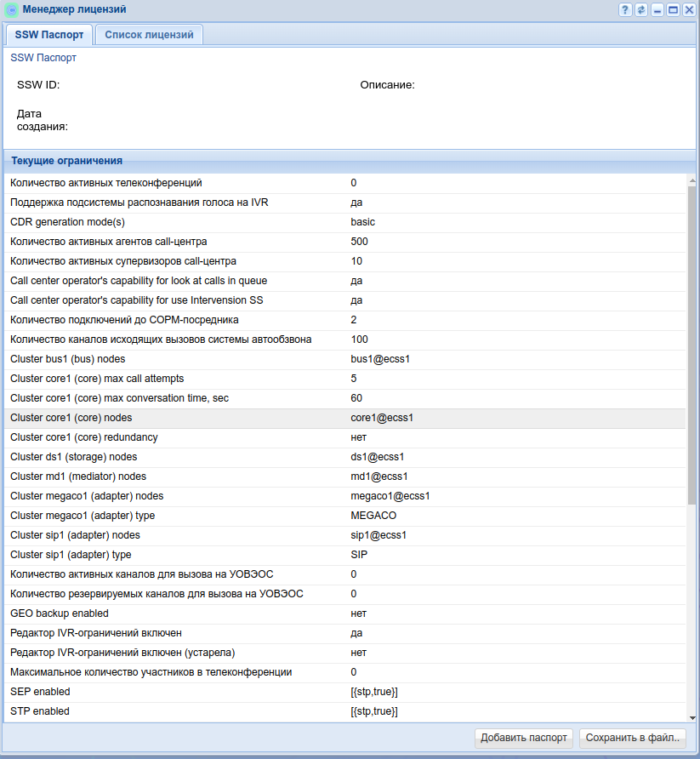
Task: Maximize the license manager window
Action: pyautogui.click(x=673, y=10)
